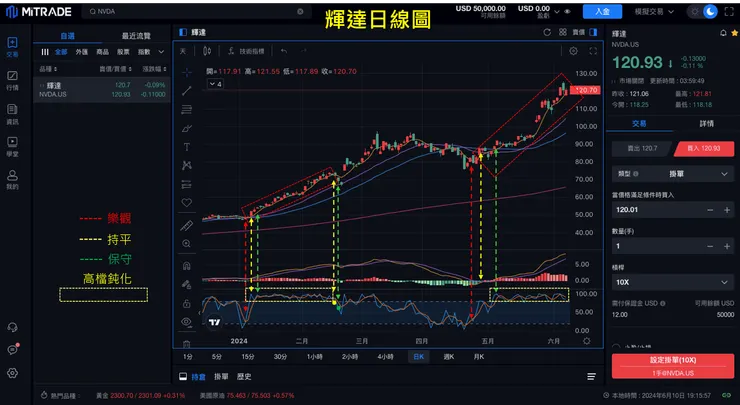Sort watchlist by 漲跌幅 column

(x=154, y=69)
